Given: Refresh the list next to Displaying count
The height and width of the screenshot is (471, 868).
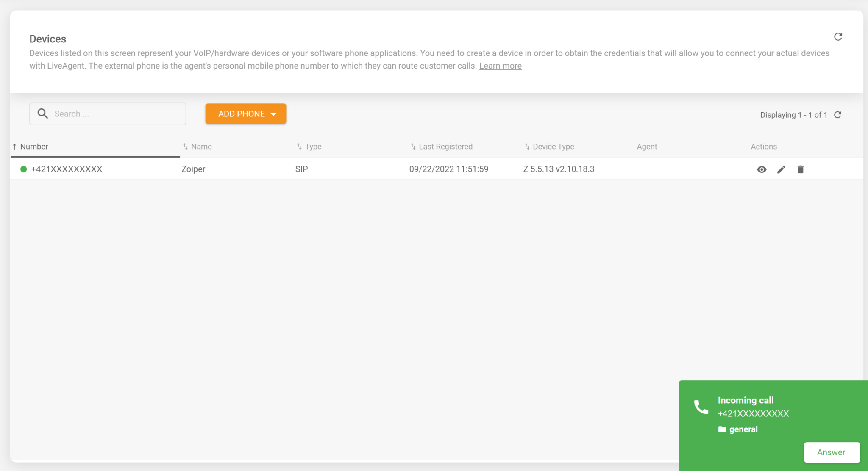Looking at the screenshot, I should (x=837, y=115).
